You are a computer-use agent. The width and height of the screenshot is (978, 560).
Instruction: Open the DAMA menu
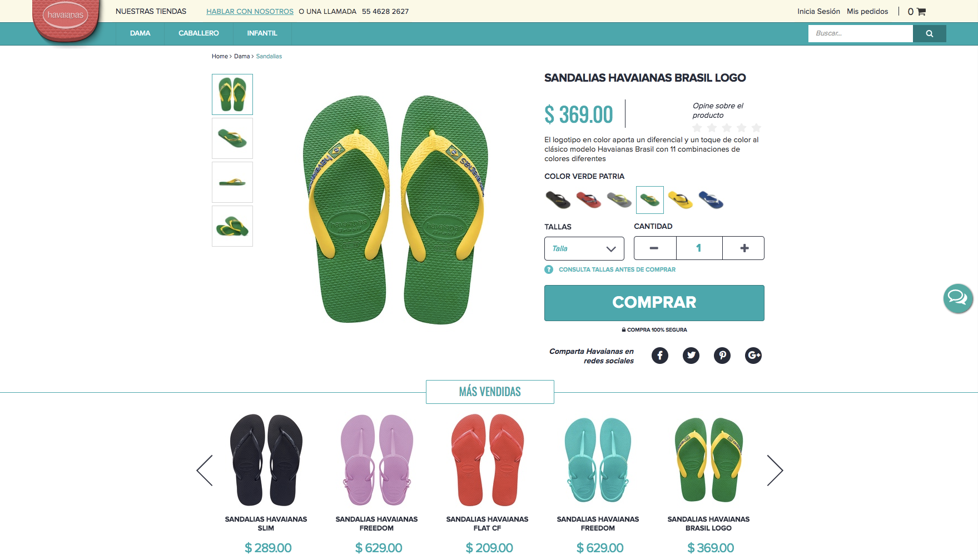(x=140, y=33)
